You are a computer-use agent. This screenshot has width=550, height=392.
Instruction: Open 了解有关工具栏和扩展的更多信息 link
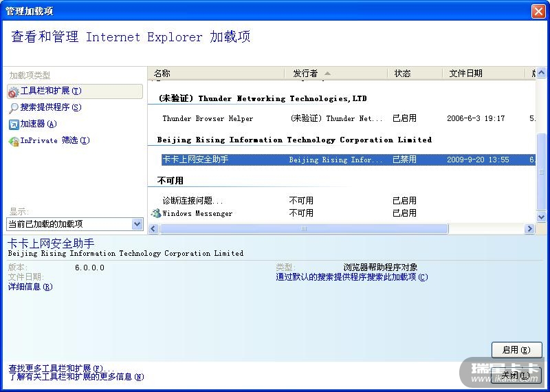tap(76, 377)
